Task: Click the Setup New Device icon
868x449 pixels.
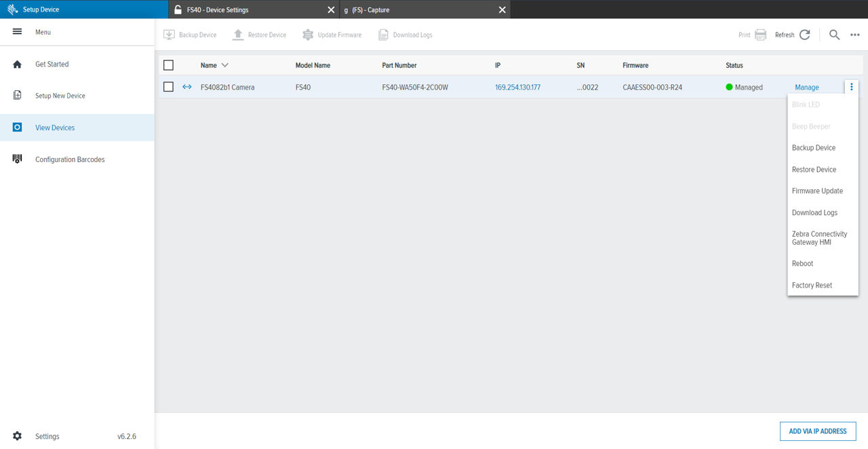Action: tap(18, 96)
